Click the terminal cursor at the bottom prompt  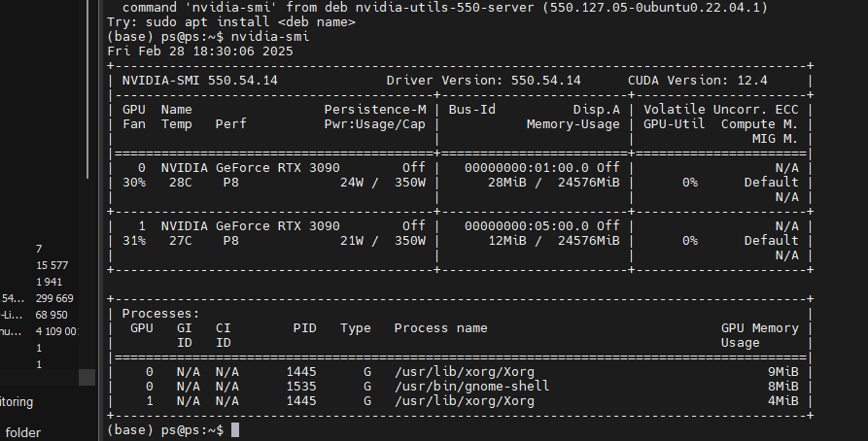coord(235,430)
